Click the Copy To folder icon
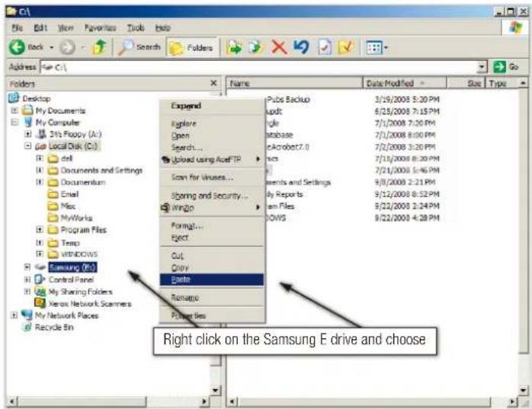The width and height of the screenshot is (532, 409). coord(255,47)
